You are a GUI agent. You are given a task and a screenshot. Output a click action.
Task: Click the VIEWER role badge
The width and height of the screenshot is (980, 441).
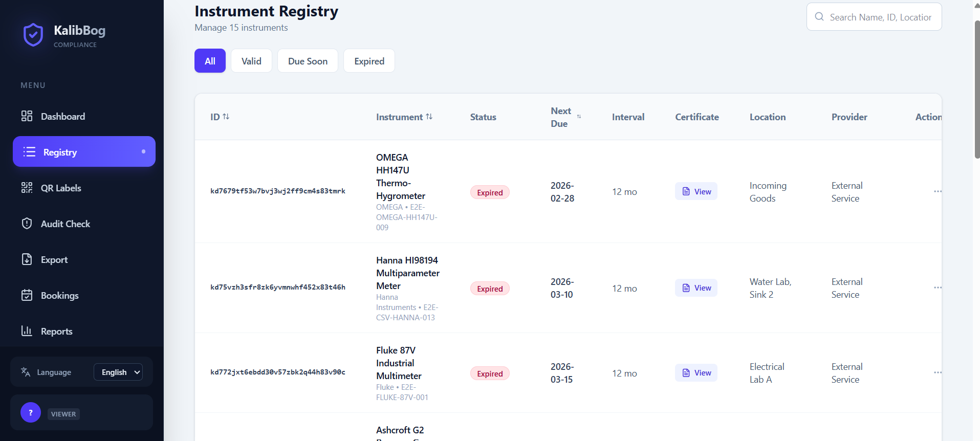point(63,414)
